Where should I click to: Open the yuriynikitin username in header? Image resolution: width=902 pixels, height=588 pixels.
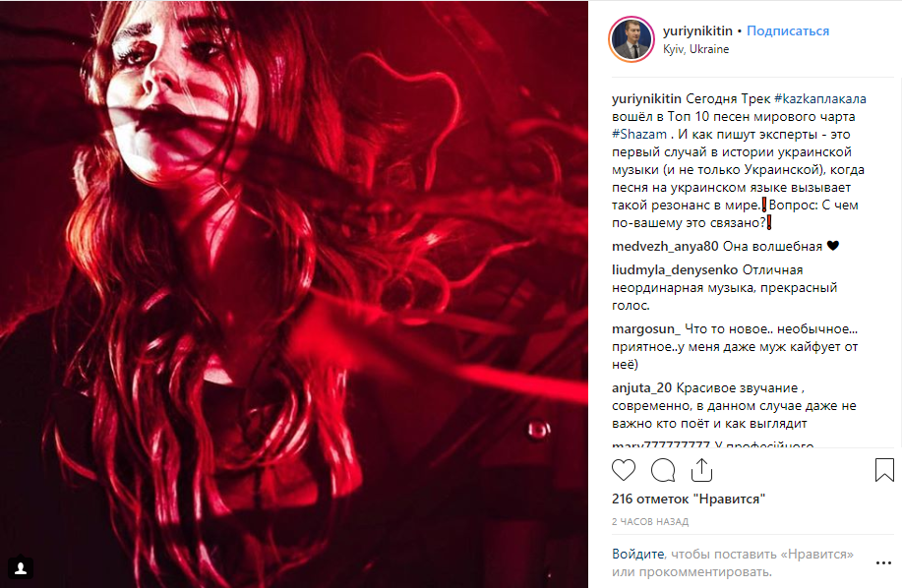point(697,31)
